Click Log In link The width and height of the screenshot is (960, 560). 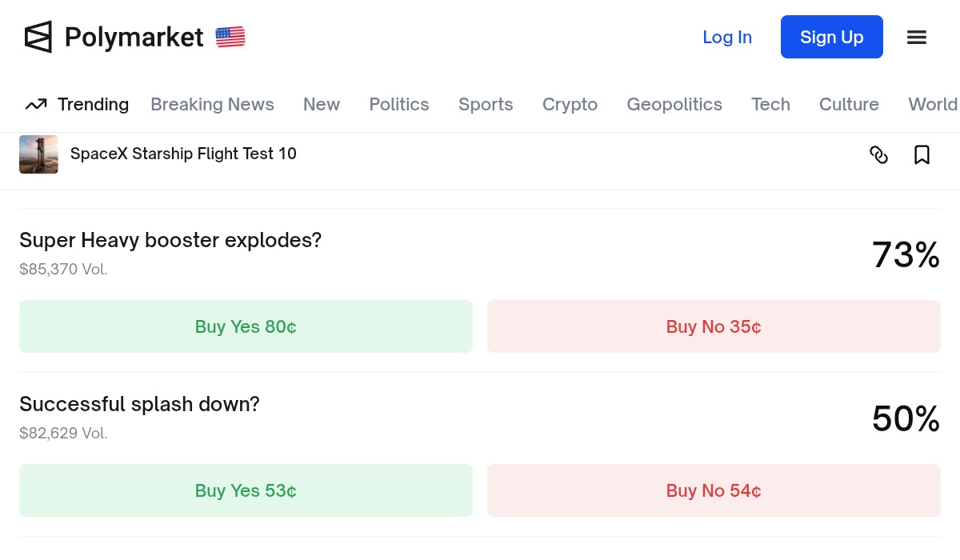[x=727, y=37]
